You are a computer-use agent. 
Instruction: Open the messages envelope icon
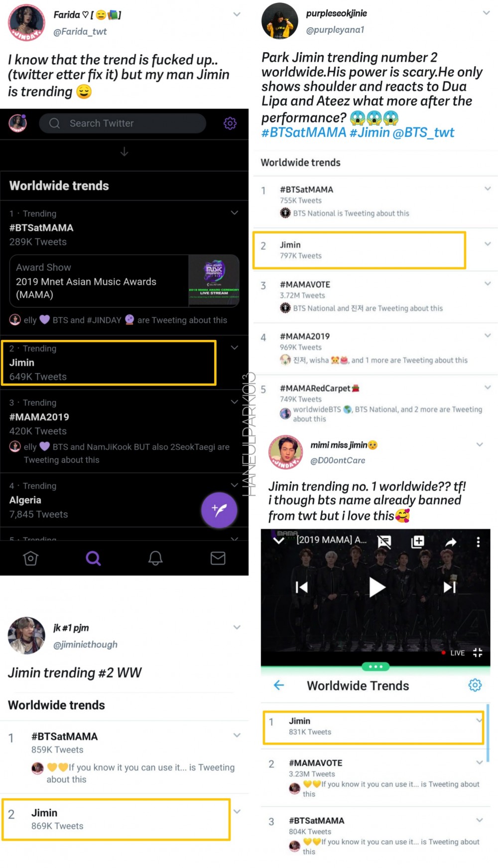point(218,558)
